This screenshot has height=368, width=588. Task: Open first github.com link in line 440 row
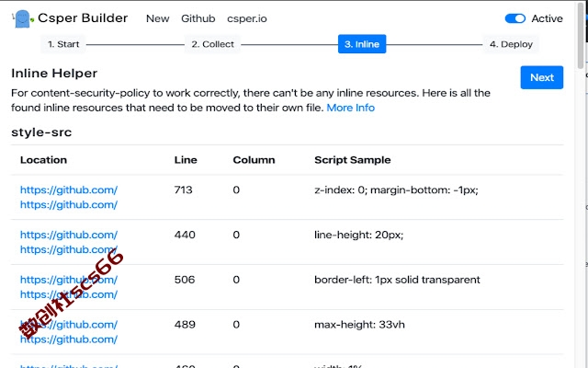(69, 235)
